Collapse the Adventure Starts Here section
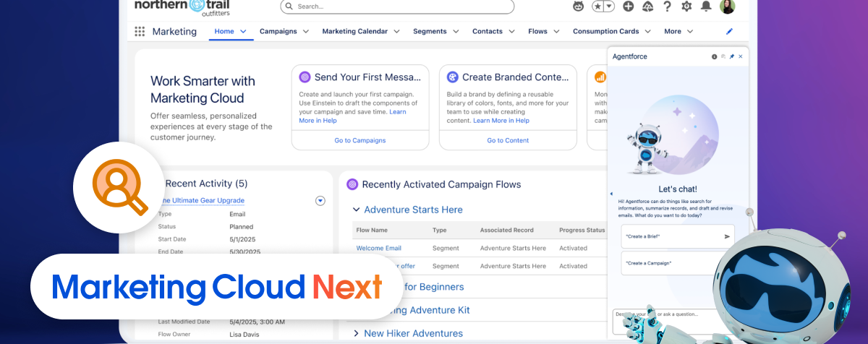 click(x=356, y=210)
